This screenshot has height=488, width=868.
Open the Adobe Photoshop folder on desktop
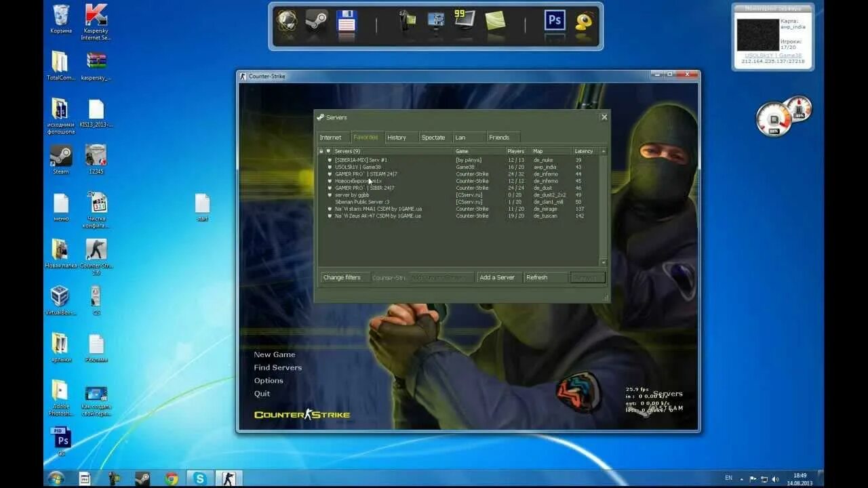pos(60,397)
